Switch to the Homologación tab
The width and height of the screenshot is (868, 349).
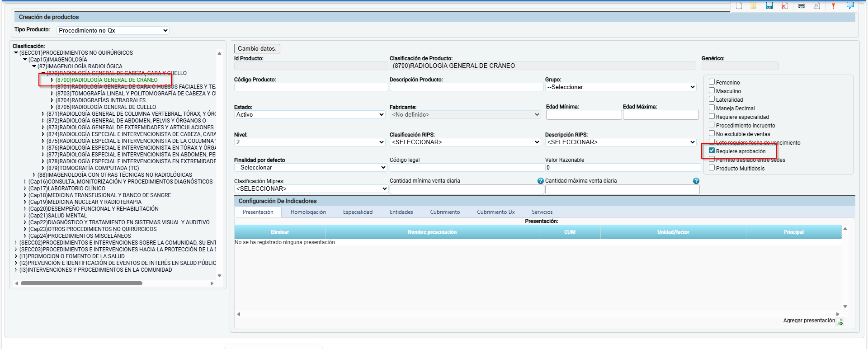click(308, 212)
